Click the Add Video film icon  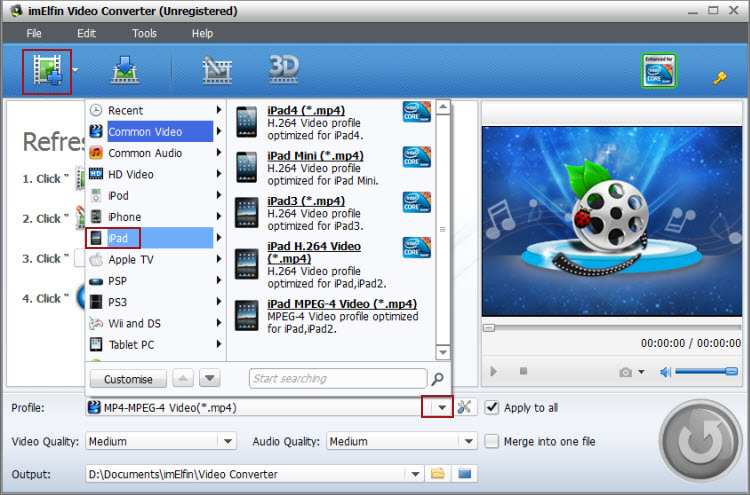47,71
